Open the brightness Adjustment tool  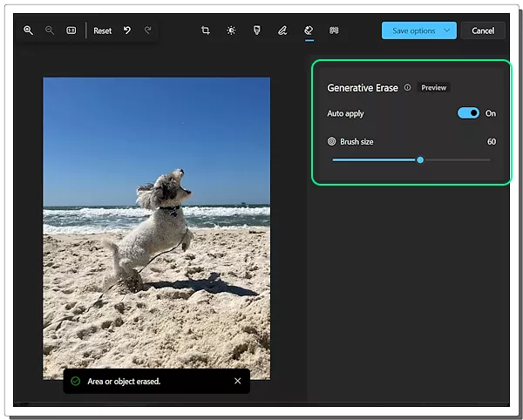pyautogui.click(x=231, y=30)
